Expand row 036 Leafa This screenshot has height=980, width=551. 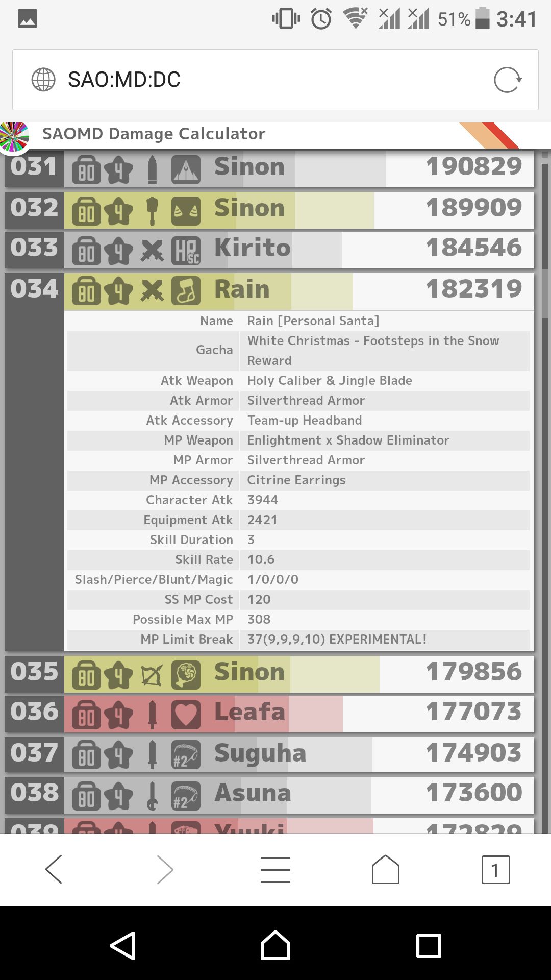tap(269, 714)
